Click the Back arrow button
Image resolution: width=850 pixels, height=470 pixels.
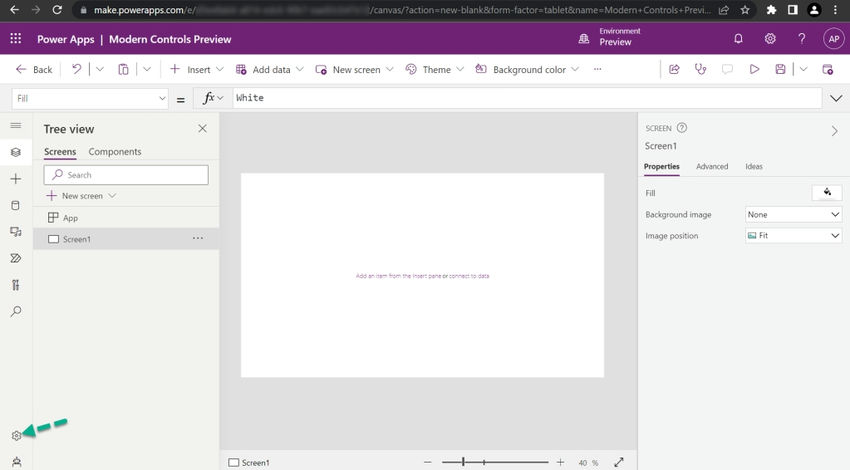[x=34, y=69]
